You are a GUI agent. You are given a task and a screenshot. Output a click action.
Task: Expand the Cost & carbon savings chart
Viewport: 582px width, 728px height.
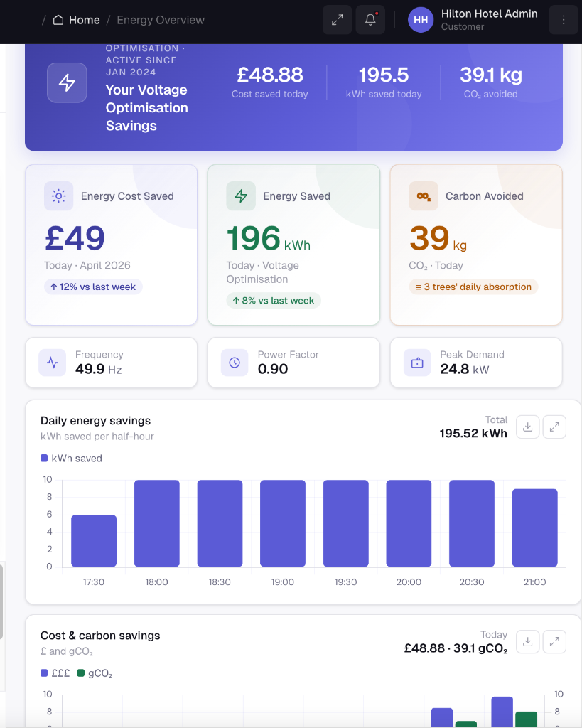point(554,642)
